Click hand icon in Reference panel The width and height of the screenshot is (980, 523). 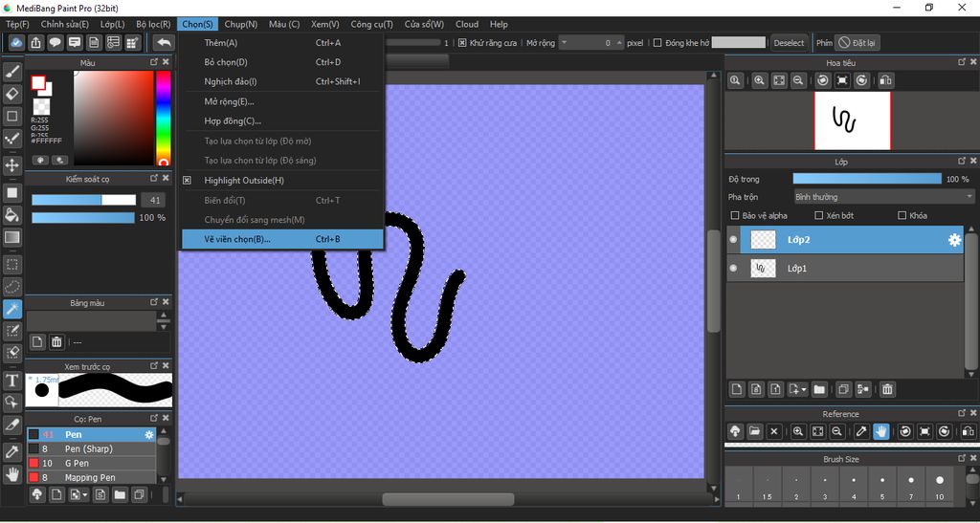click(x=881, y=431)
